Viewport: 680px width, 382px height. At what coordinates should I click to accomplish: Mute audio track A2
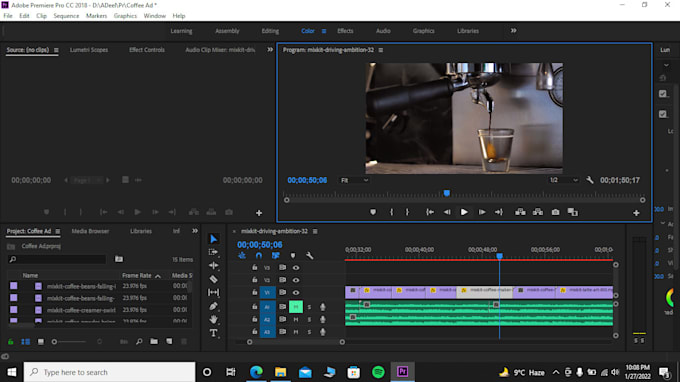296,320
